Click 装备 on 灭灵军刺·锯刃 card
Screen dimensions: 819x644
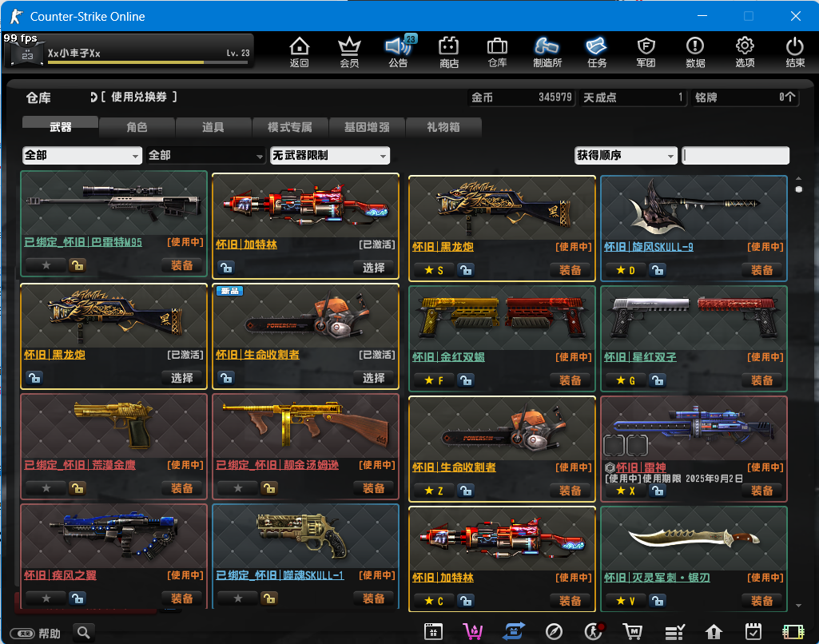761,601
